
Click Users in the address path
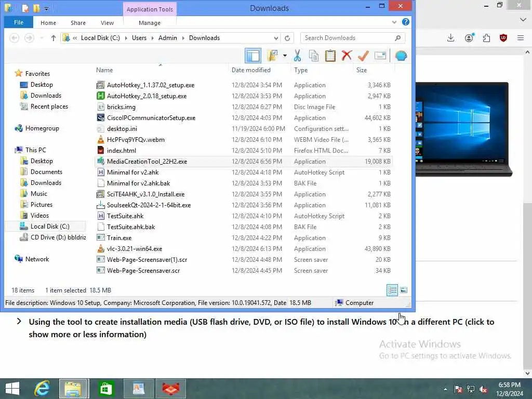click(x=139, y=38)
